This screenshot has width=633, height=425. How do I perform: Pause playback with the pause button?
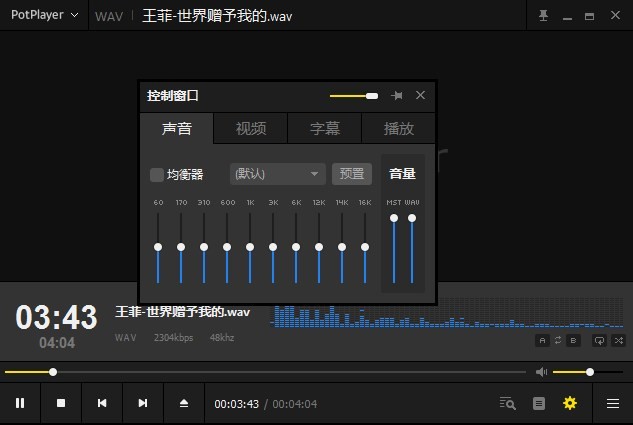tap(20, 403)
